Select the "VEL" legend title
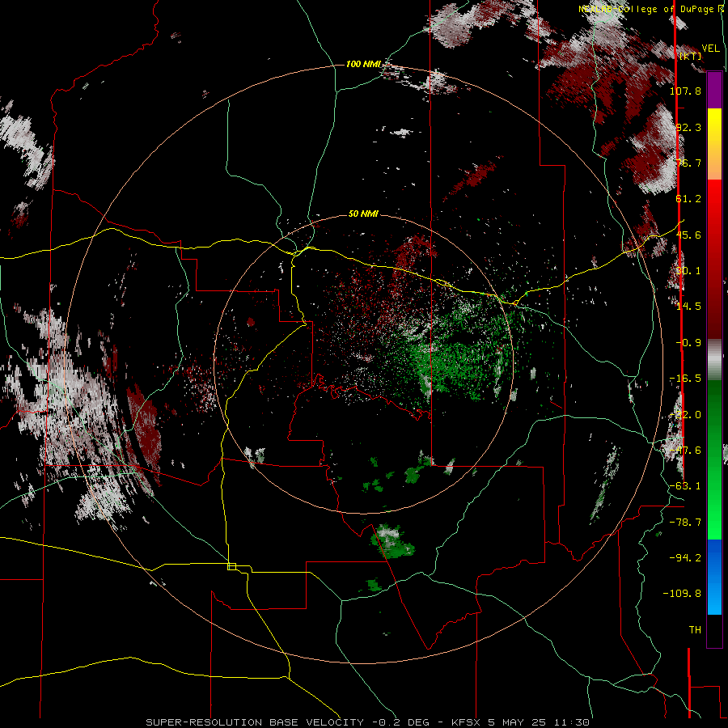The image size is (728, 728). point(710,48)
